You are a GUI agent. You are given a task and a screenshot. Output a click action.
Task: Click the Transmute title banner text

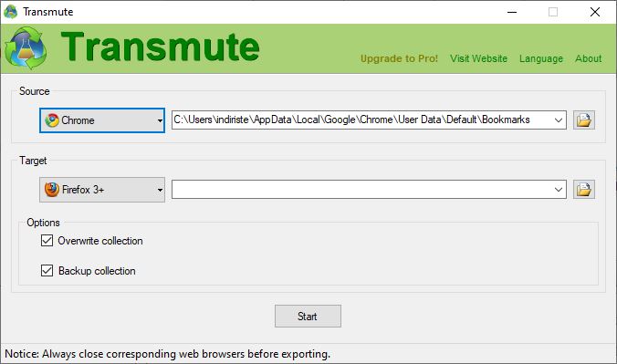tap(160, 47)
